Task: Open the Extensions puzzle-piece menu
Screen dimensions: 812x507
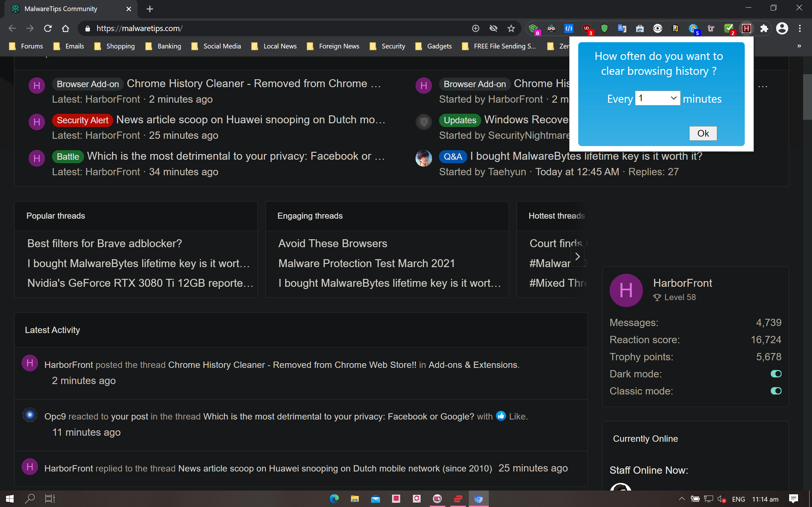Action: tap(764, 29)
